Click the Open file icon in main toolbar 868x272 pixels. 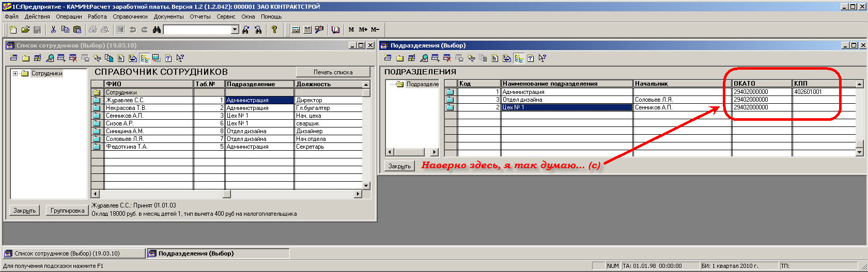(x=25, y=30)
